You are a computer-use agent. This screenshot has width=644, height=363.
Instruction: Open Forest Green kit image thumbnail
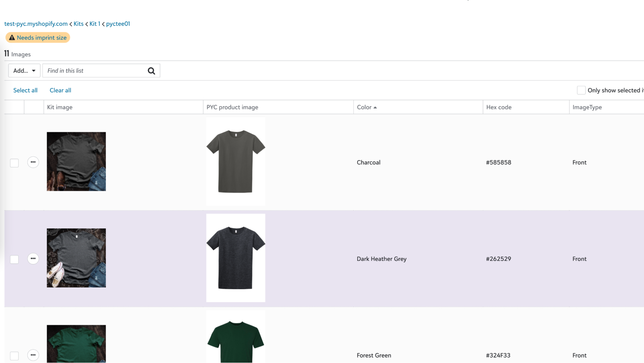click(x=76, y=344)
